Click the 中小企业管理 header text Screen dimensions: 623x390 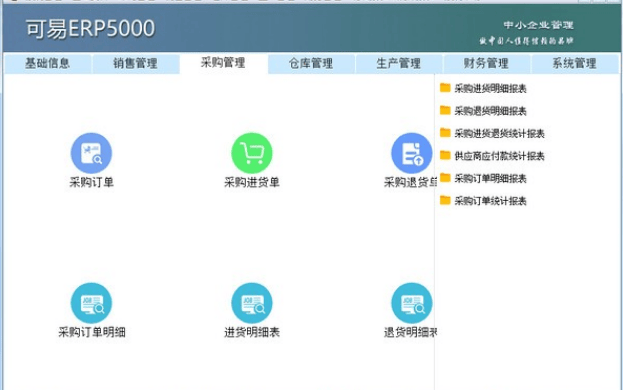click(538, 25)
